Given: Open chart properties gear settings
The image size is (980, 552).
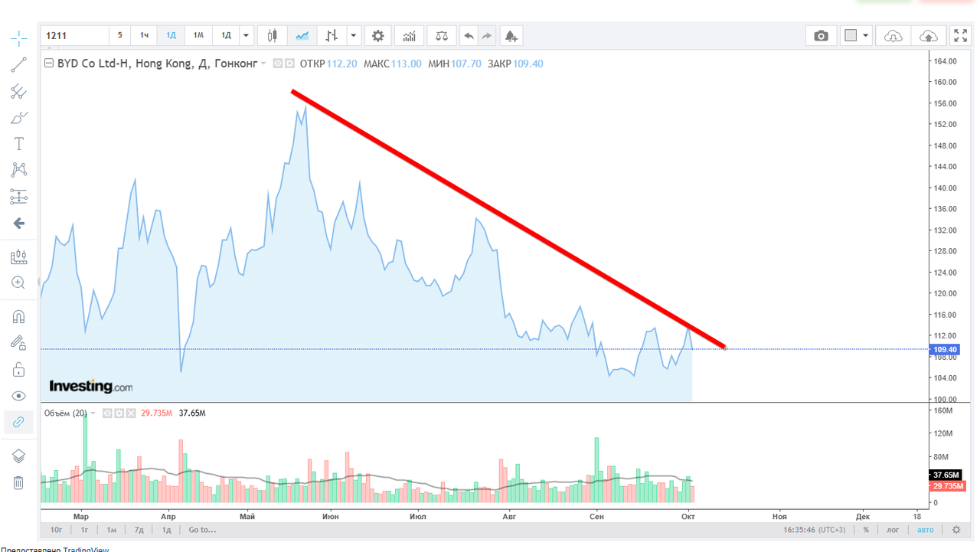Looking at the screenshot, I should click(x=377, y=35).
